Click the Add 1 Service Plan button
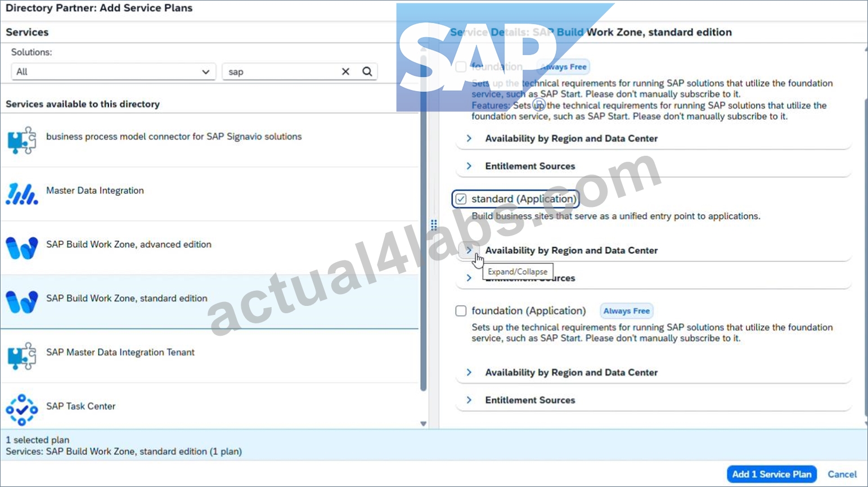868x487 pixels. coord(771,474)
